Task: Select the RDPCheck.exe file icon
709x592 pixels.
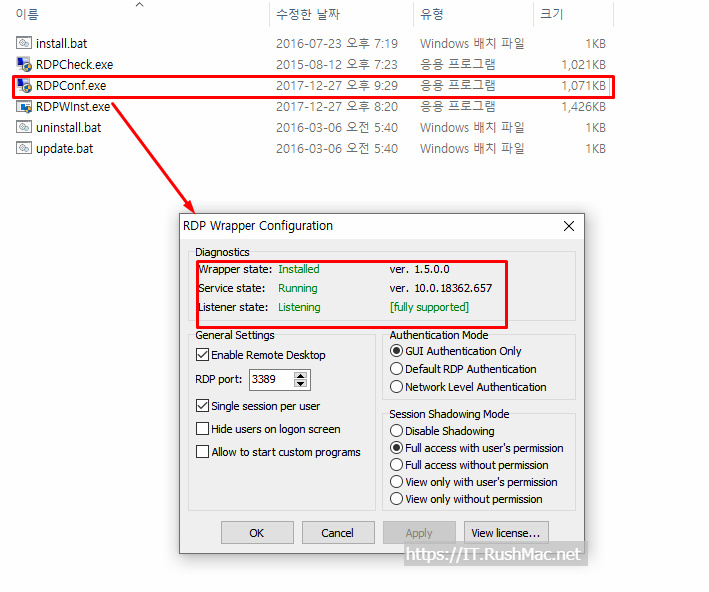Action: [24, 64]
